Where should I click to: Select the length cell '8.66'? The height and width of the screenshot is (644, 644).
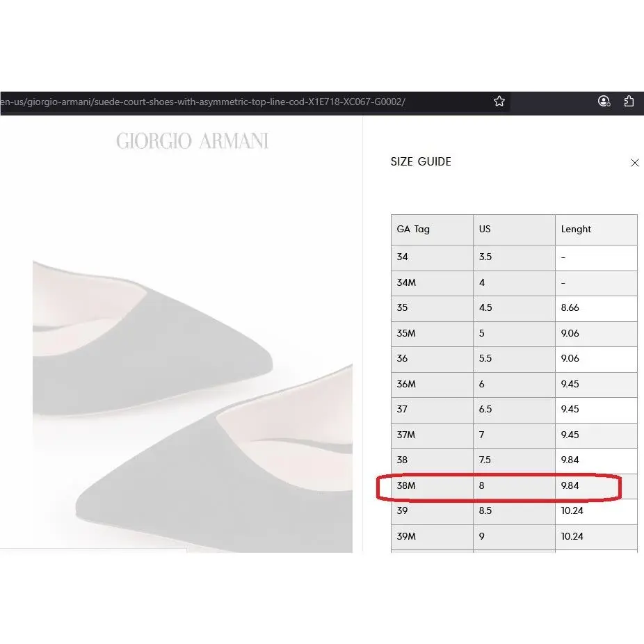pos(596,309)
